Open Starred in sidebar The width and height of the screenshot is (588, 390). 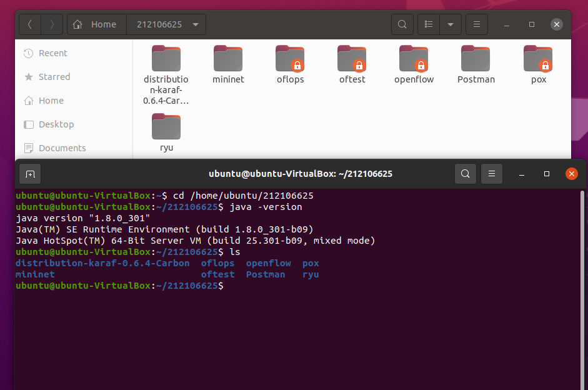[x=74, y=77]
